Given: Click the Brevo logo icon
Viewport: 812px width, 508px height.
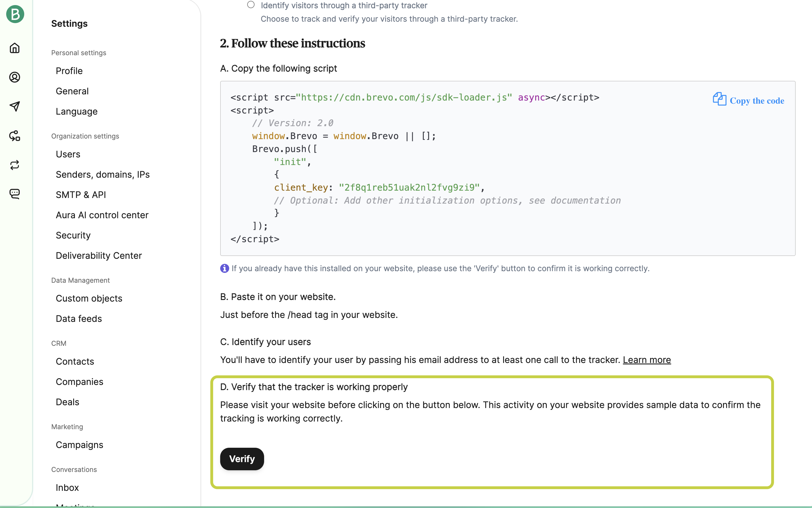Looking at the screenshot, I should [x=15, y=14].
